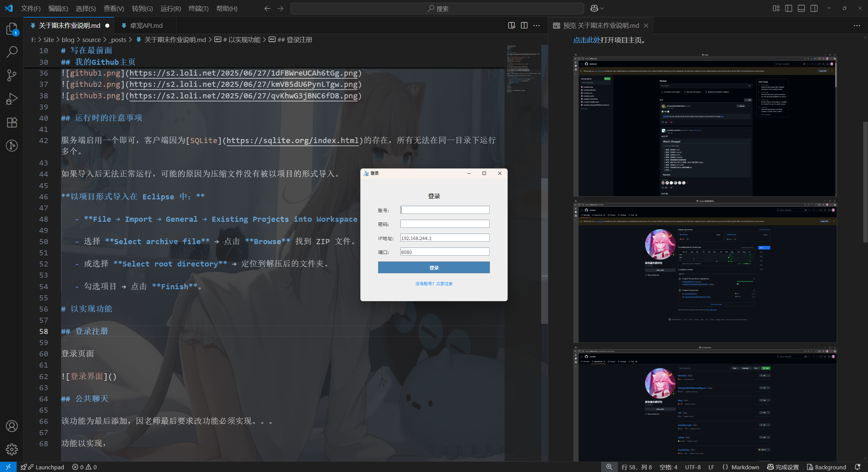Open the Copilot dropdown arrow in title bar
Viewport: 868px width, 472px height.
click(x=602, y=8)
